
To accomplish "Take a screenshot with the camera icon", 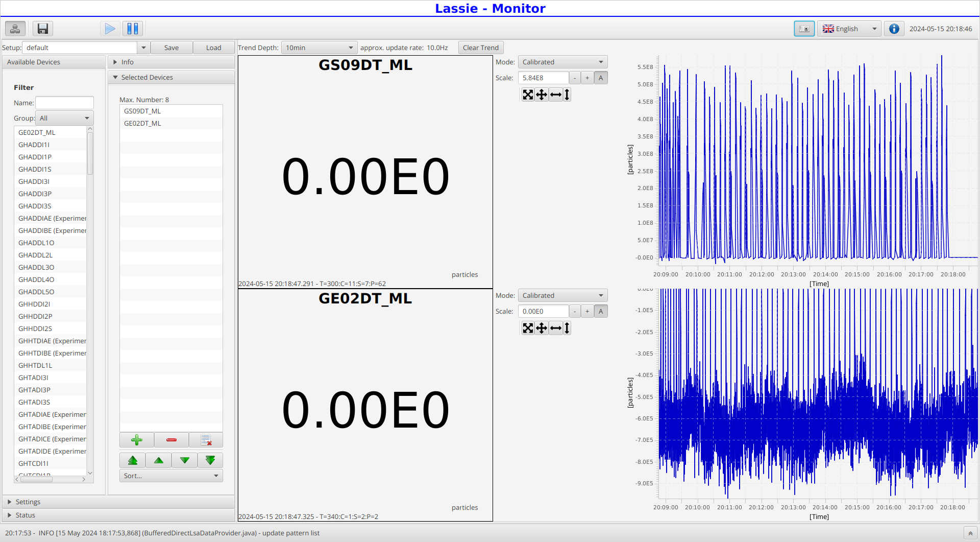I will click(x=804, y=29).
